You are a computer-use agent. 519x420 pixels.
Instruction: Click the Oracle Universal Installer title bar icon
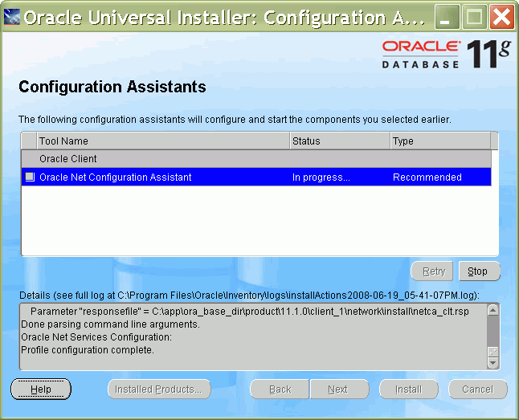11,17
